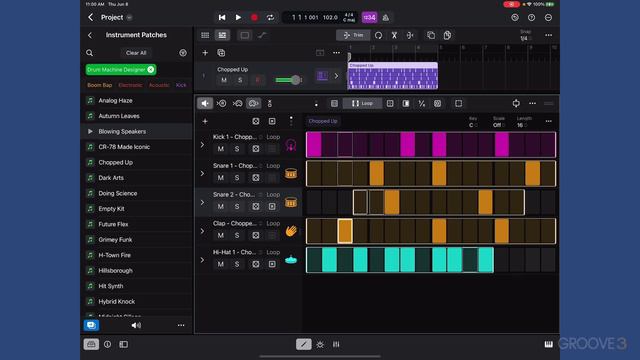
Task: Toggle the first lit Hi-Hat teal step
Action: pyautogui.click(x=329, y=260)
